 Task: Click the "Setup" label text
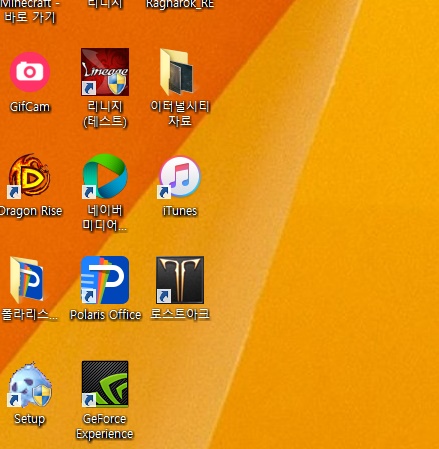point(29,419)
